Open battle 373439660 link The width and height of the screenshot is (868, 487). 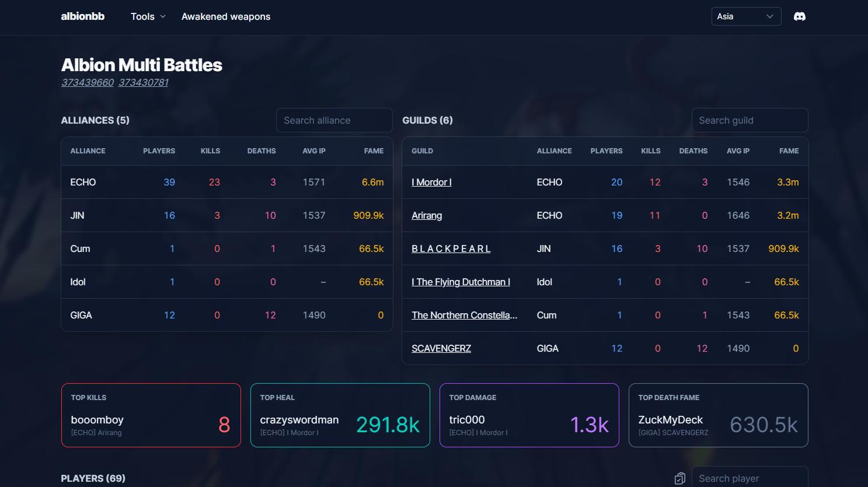pos(88,82)
